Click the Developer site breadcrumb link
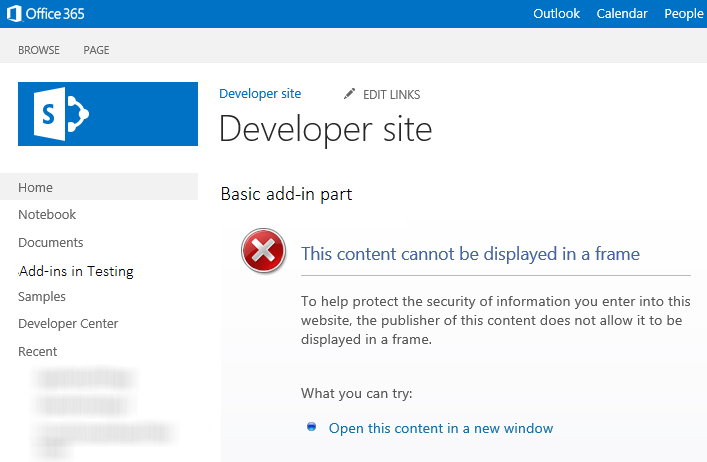Image resolution: width=707 pixels, height=462 pixels. tap(260, 94)
